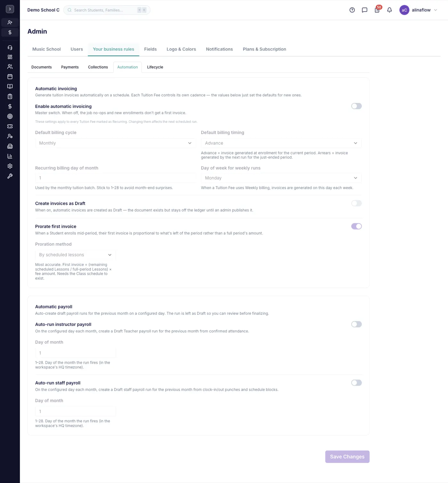Click the Recurring billing day of month field
448x483 pixels.
click(x=116, y=178)
